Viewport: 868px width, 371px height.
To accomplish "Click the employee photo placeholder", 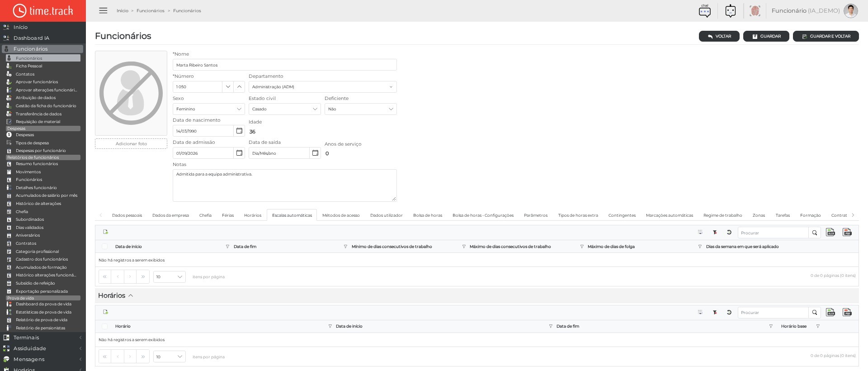I will 131,93.
